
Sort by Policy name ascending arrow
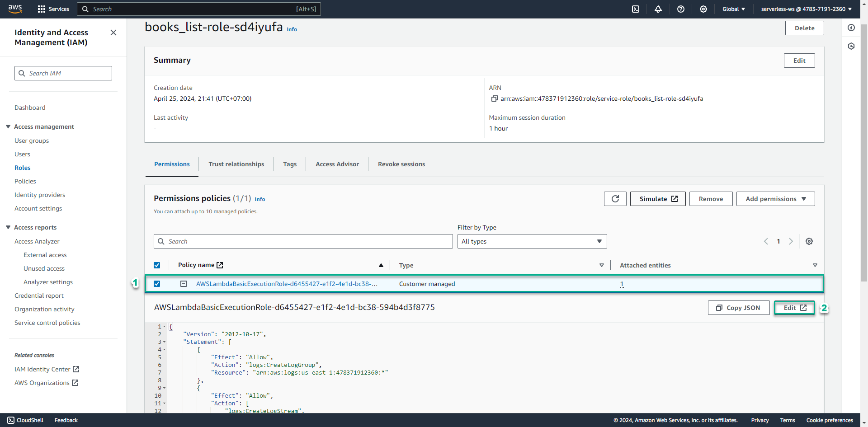pos(381,265)
